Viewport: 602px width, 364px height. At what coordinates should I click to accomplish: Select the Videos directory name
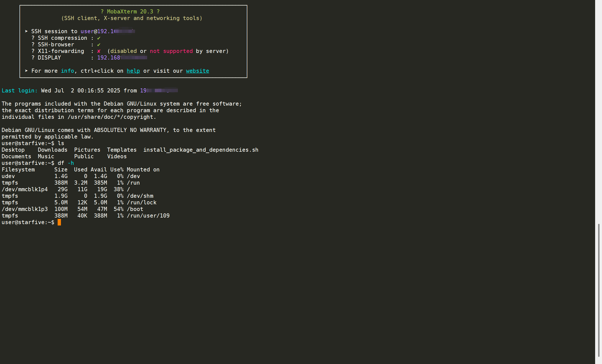117,156
